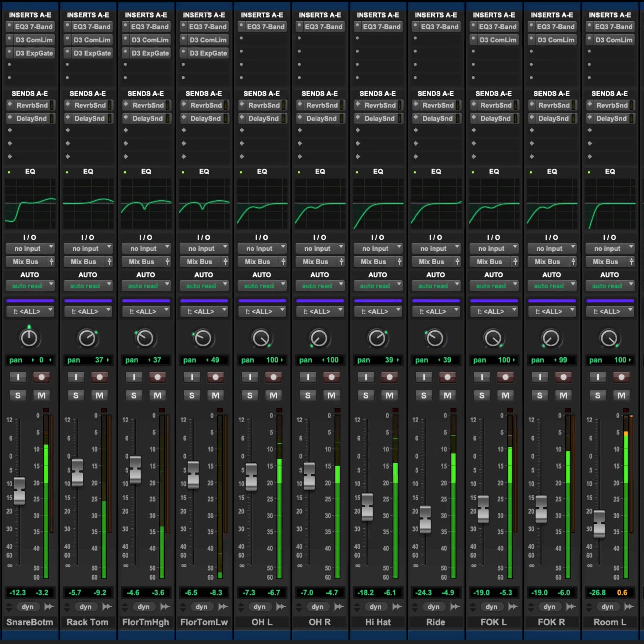Click the SnareBotm pan knob
This screenshot has width=644, height=644.
point(29,338)
